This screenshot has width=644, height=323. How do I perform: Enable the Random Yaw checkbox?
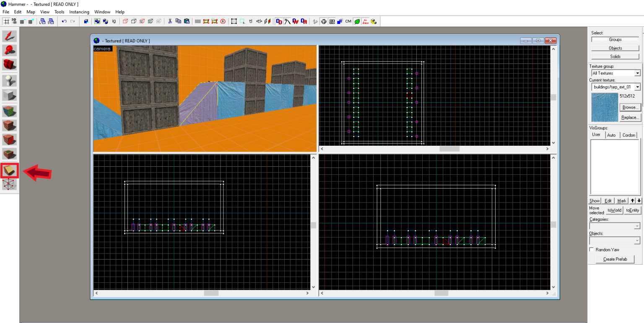592,249
